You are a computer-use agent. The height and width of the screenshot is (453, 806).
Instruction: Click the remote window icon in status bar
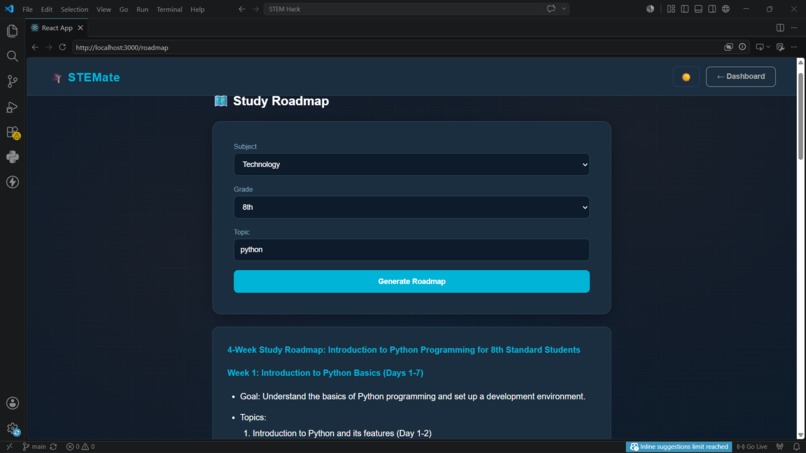pos(9,447)
